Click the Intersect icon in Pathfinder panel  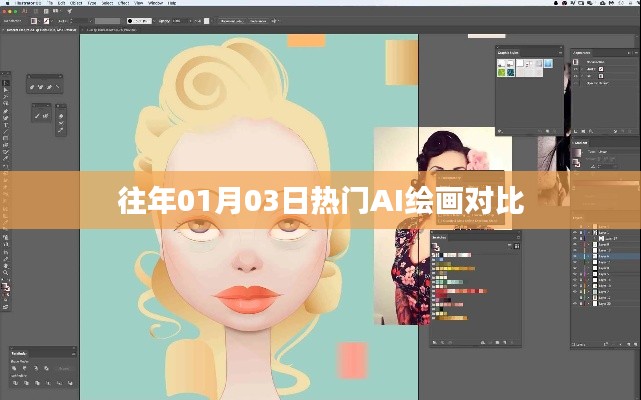pyautogui.click(x=36, y=368)
